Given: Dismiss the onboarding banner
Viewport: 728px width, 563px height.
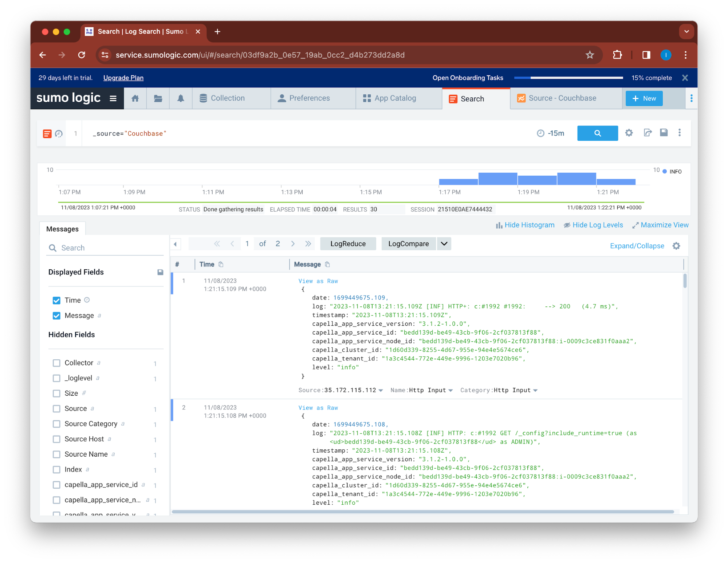Looking at the screenshot, I should pyautogui.click(x=685, y=78).
